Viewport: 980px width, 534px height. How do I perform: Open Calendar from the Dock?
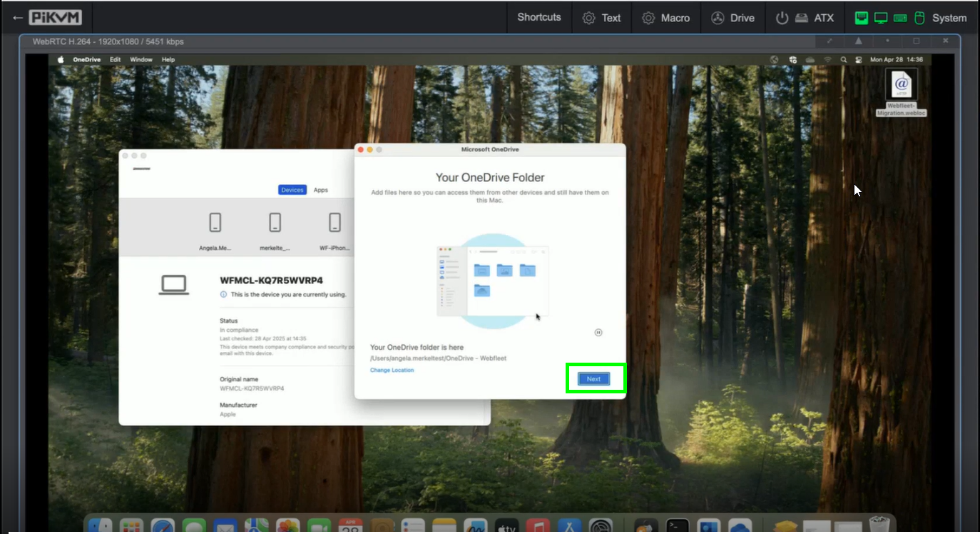click(x=351, y=526)
